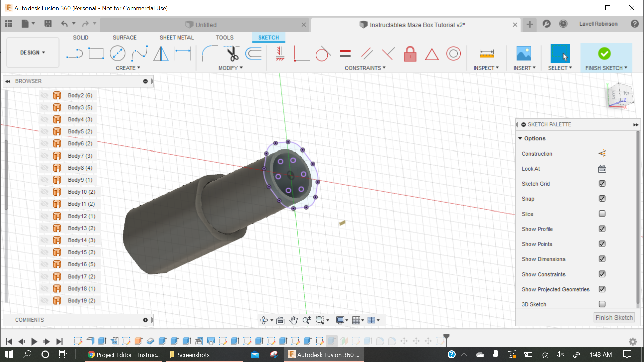
Task: Expand the CONSTRAINTS dropdown menu
Action: (365, 68)
